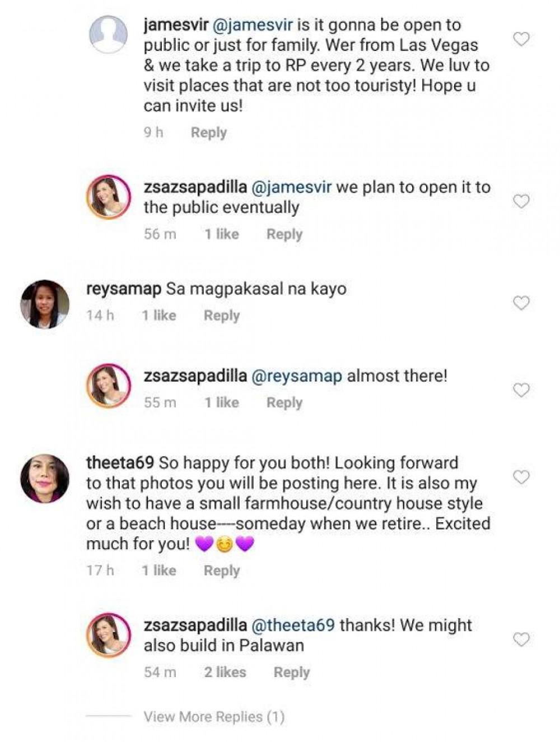Open the theeta69 username
Viewport: 560px width, 742px height.
[120, 463]
